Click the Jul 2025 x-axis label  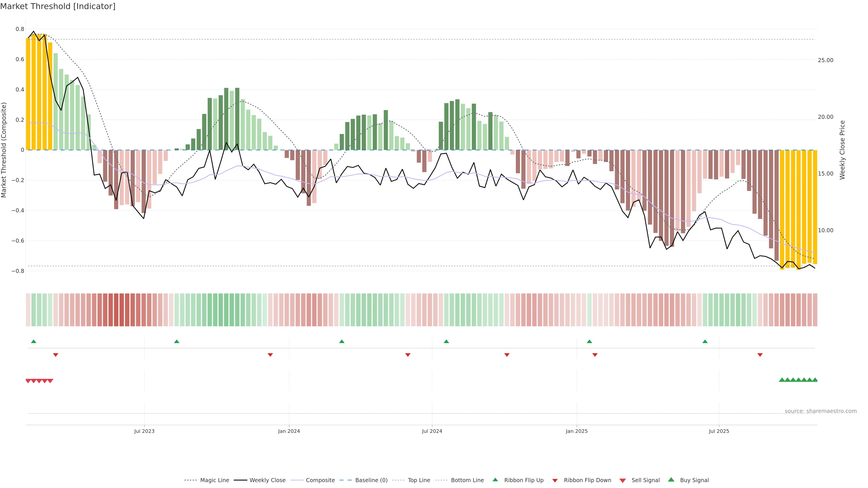click(x=719, y=431)
